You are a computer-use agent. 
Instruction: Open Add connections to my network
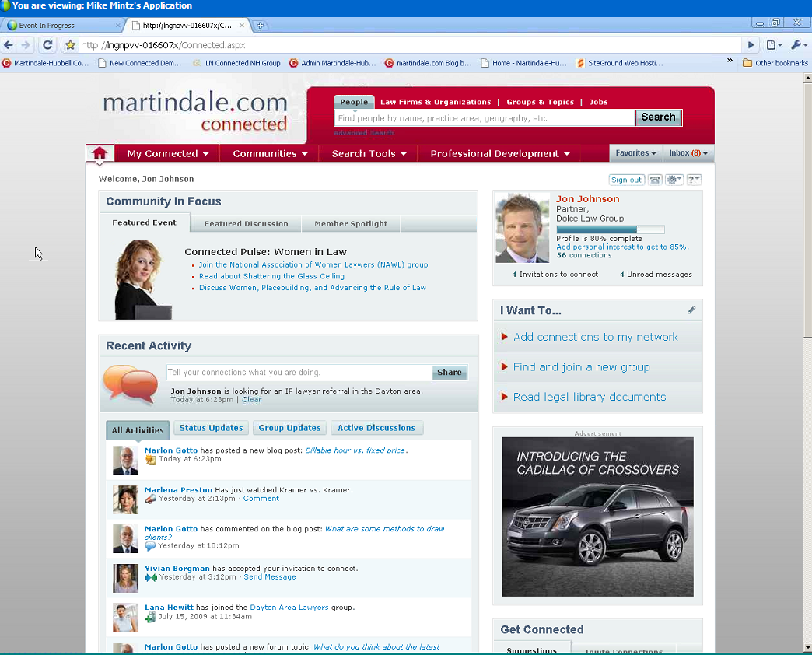596,337
